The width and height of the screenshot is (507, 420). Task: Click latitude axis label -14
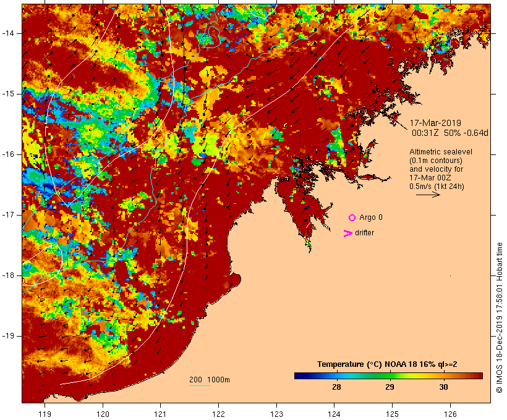[8, 33]
